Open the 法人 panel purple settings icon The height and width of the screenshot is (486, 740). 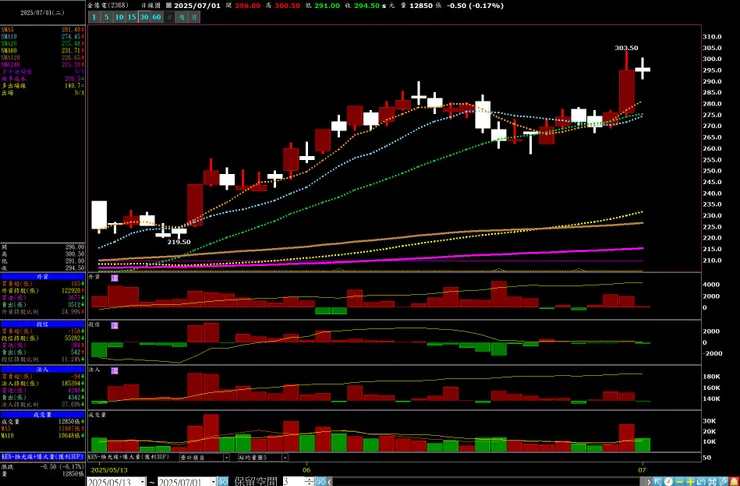tap(114, 371)
